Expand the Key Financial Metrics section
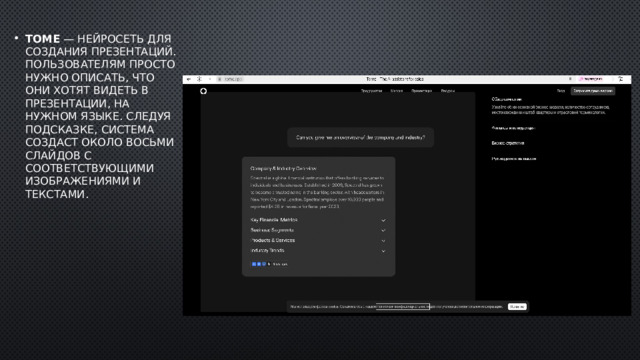 click(383, 220)
